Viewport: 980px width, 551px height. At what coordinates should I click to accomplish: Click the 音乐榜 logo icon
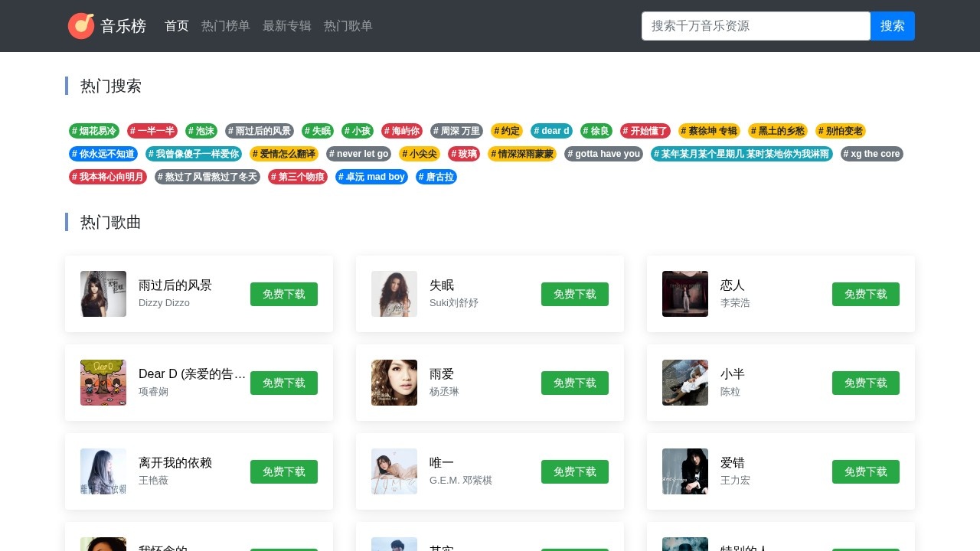pyautogui.click(x=81, y=26)
